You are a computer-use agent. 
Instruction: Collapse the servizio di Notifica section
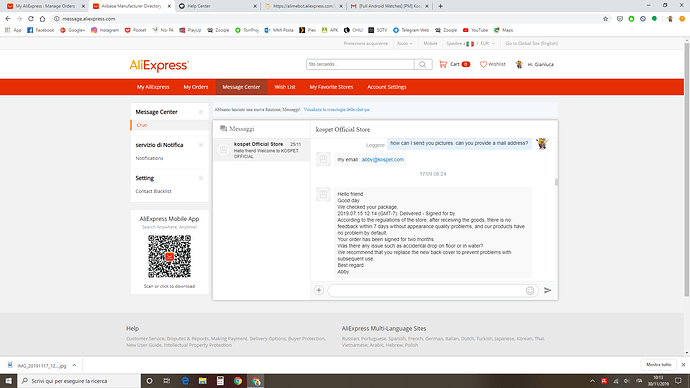(x=201, y=145)
